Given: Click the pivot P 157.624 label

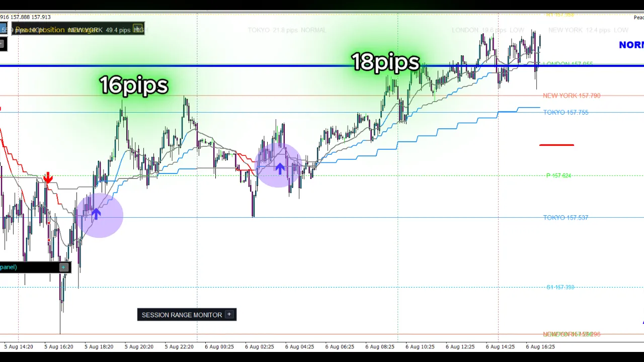Looking at the screenshot, I should (x=558, y=175).
